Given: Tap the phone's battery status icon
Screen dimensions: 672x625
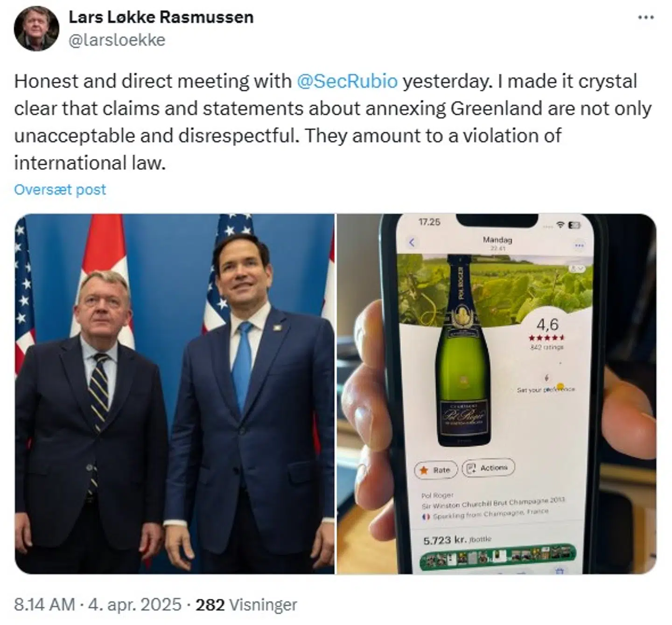Looking at the screenshot, I should coord(574,225).
